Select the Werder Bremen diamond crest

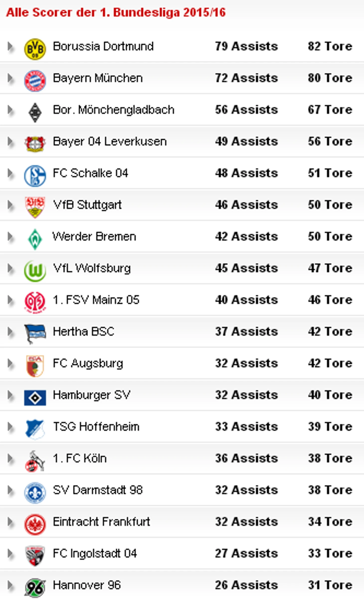[35, 239]
